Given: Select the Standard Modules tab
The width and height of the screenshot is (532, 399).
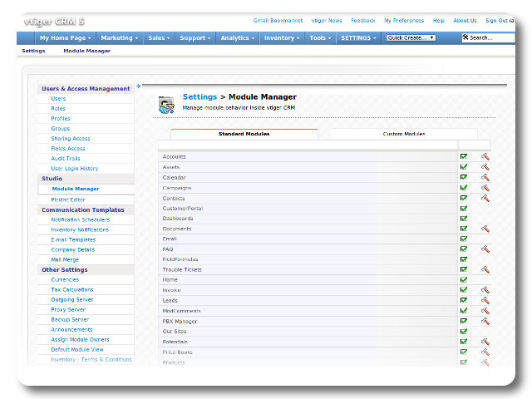Looking at the screenshot, I should (x=244, y=134).
